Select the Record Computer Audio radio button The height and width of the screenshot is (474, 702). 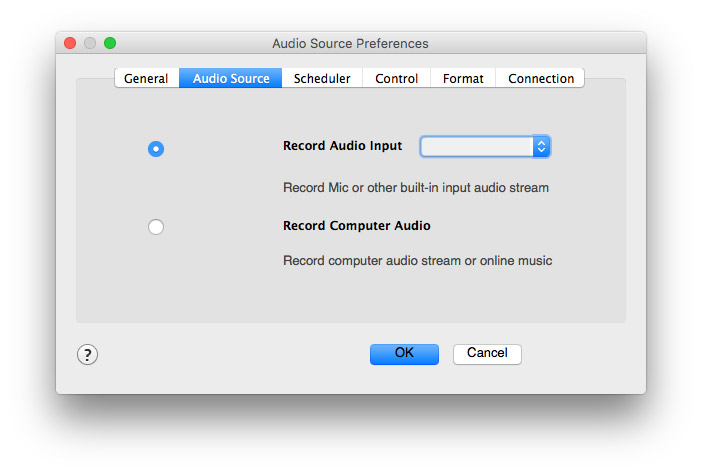[156, 227]
